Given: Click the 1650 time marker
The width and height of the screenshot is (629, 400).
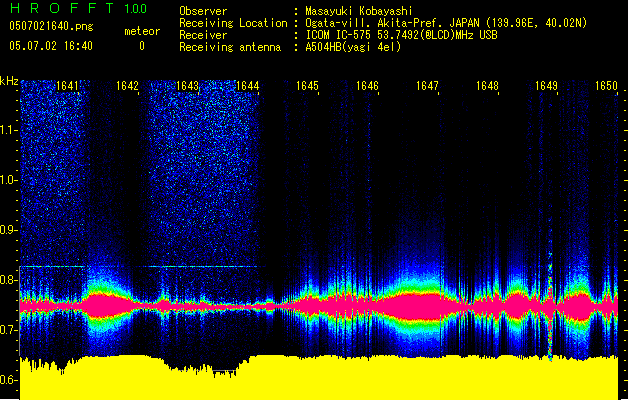Looking at the screenshot, I should (x=606, y=86).
